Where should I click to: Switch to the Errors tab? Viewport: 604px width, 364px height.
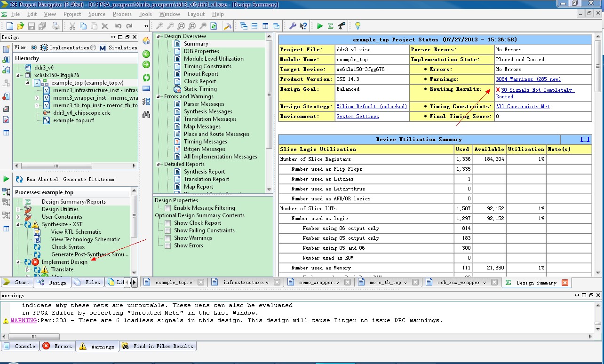57,346
